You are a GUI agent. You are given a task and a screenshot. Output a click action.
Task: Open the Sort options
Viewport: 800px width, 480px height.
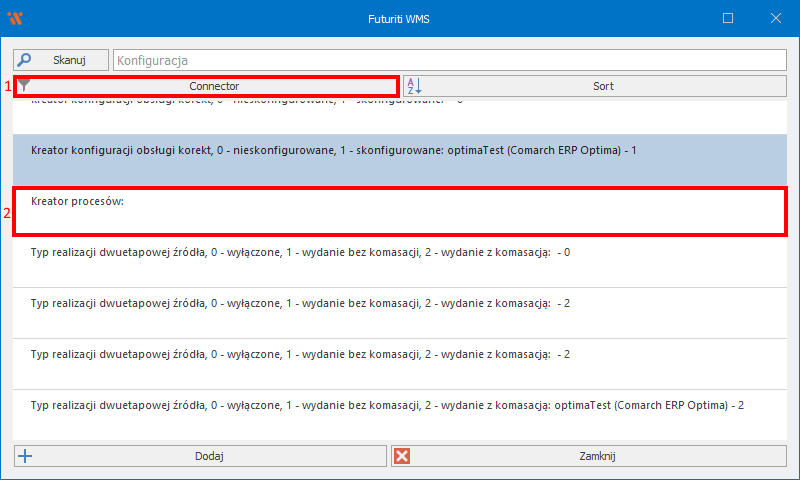coord(602,86)
